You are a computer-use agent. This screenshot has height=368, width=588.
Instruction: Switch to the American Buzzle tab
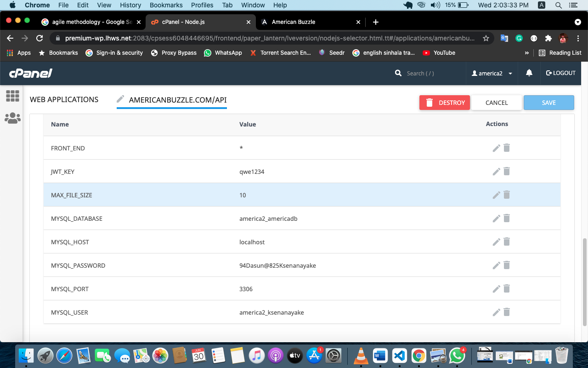311,22
